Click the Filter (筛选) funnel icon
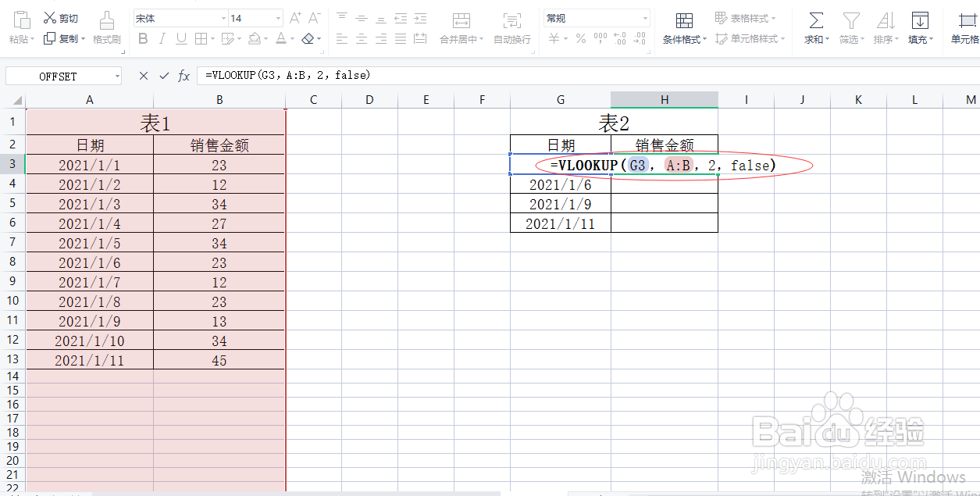 tap(851, 20)
